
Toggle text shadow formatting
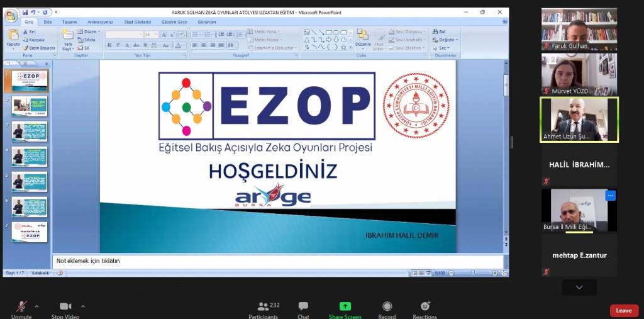(x=145, y=45)
